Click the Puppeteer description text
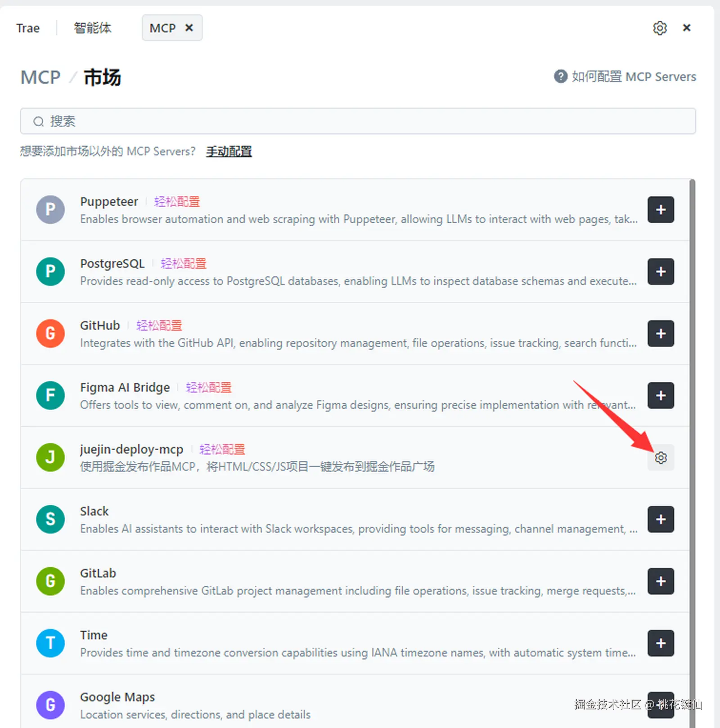The height and width of the screenshot is (728, 720). pos(359,219)
